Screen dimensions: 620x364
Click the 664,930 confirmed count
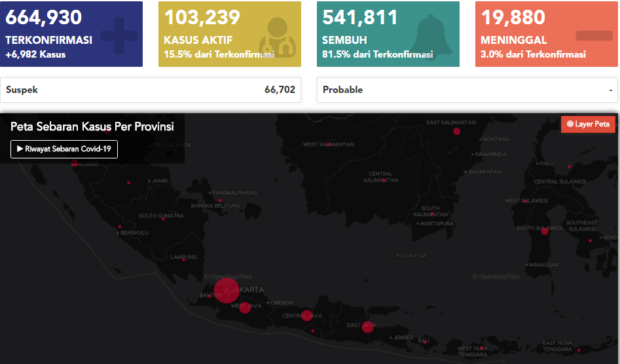pyautogui.click(x=43, y=18)
